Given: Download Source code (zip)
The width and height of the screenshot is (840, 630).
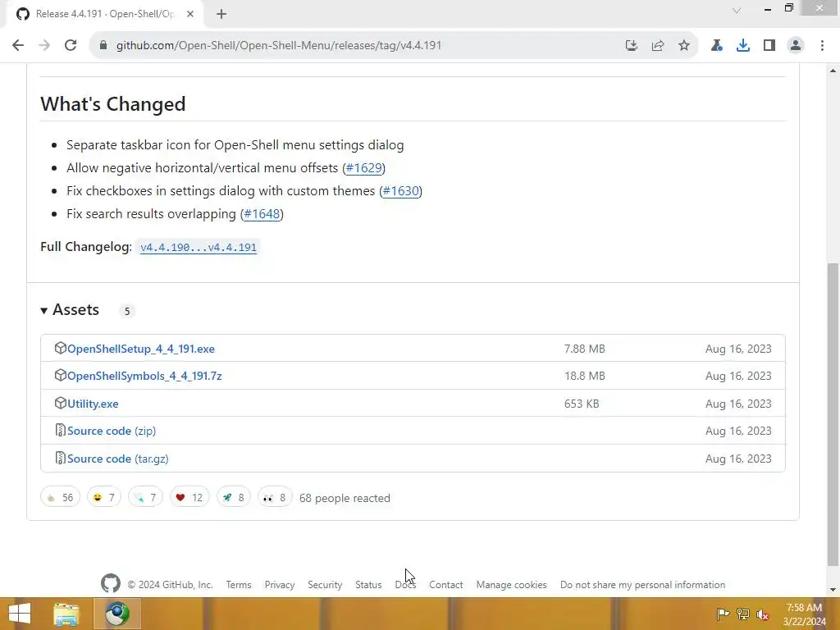Looking at the screenshot, I should tap(112, 431).
